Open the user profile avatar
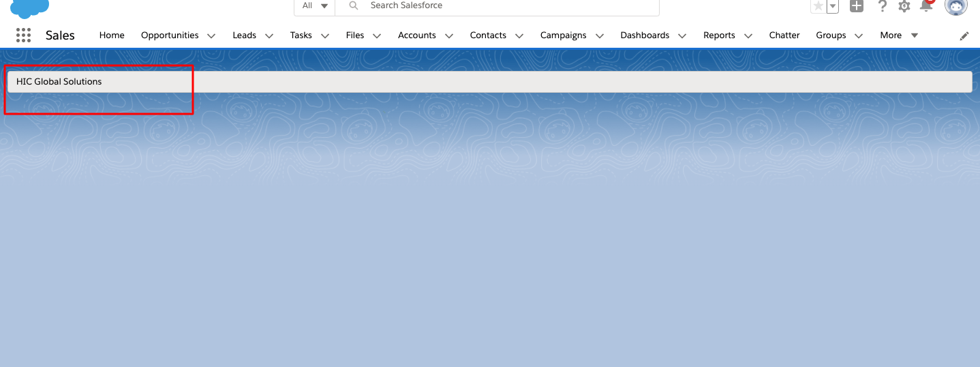980x367 pixels. (x=956, y=5)
